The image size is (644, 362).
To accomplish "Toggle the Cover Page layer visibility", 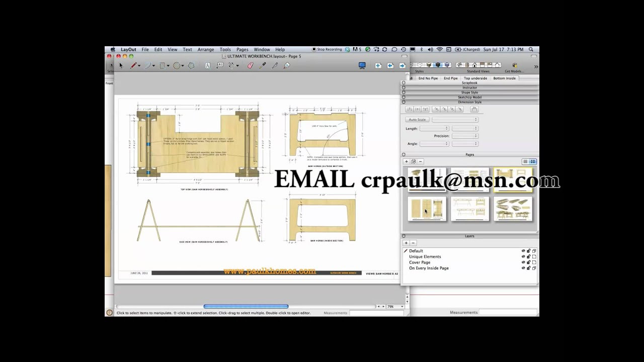I will 523,262.
